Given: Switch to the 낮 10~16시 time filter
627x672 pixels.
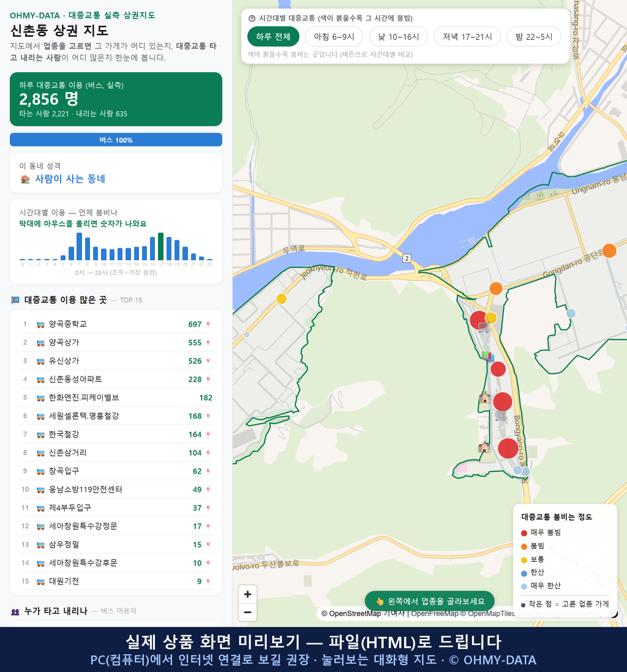Looking at the screenshot, I should pyautogui.click(x=399, y=37).
